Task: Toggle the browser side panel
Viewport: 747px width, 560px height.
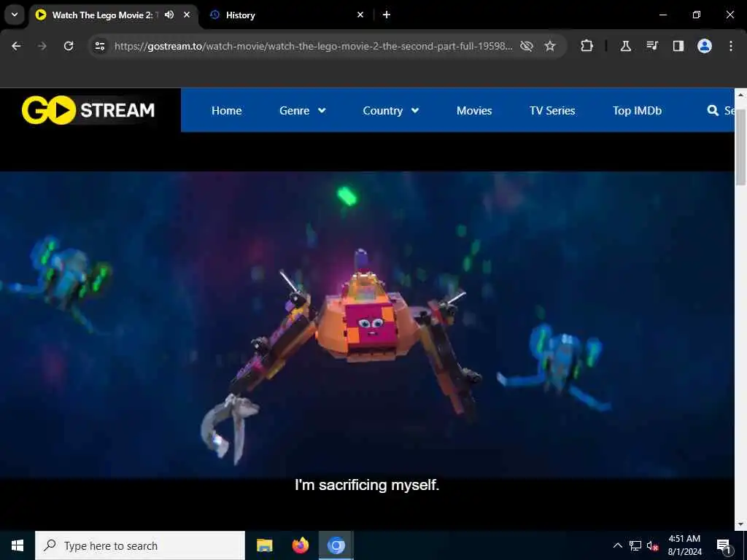Action: click(678, 46)
